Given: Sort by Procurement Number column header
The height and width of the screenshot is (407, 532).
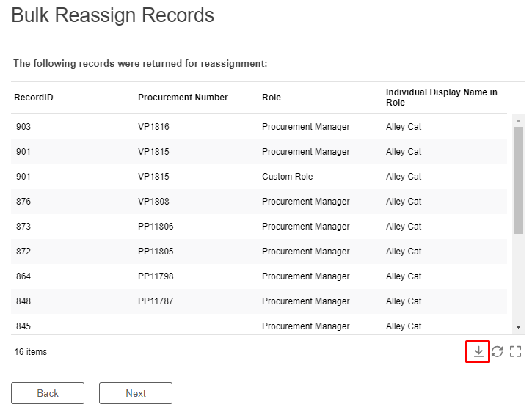Looking at the screenshot, I should click(x=183, y=98).
